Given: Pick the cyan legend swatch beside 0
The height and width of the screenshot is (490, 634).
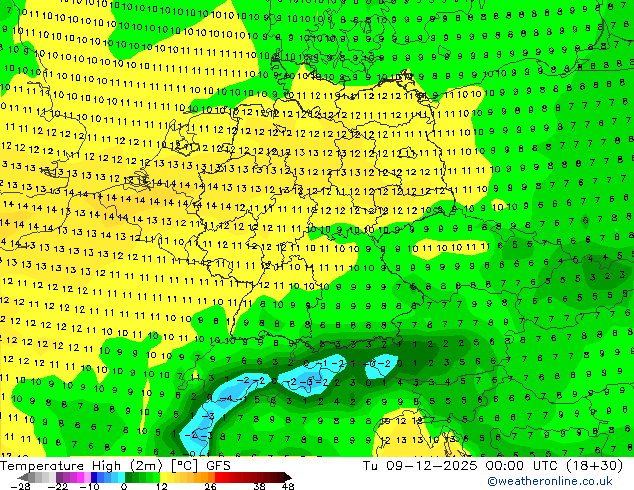Looking at the screenshot, I should pos(121,477).
